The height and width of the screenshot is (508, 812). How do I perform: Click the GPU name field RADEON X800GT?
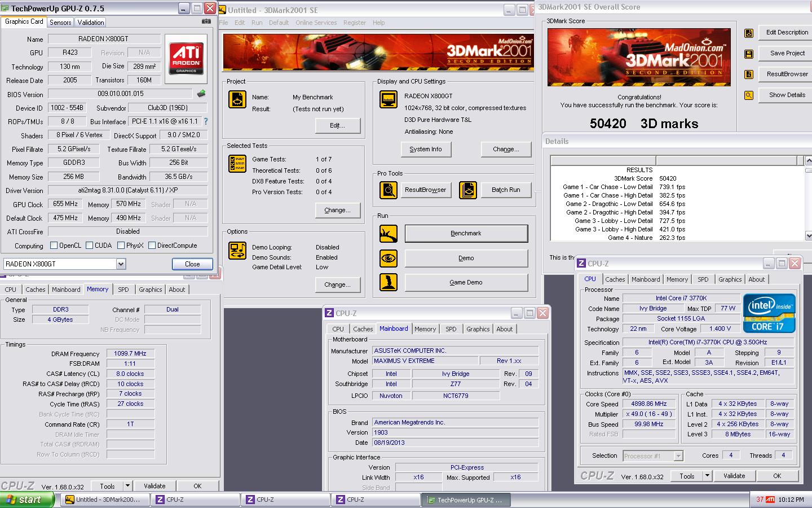click(104, 39)
